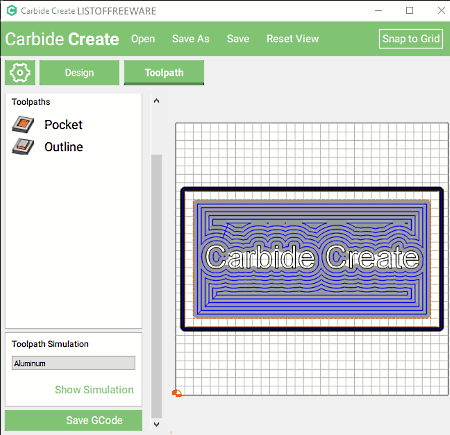450x435 pixels.
Task: Click the vertical scrollbar thumb
Action: point(156,286)
